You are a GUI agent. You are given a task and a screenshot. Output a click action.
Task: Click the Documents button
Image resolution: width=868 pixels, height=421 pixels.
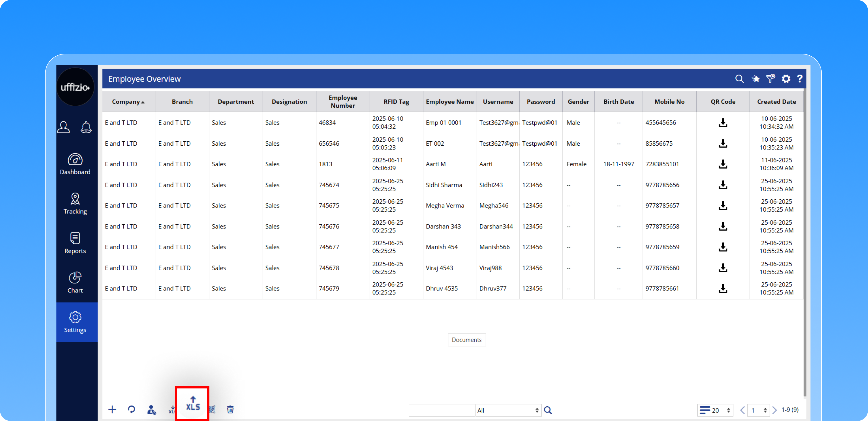coord(466,340)
